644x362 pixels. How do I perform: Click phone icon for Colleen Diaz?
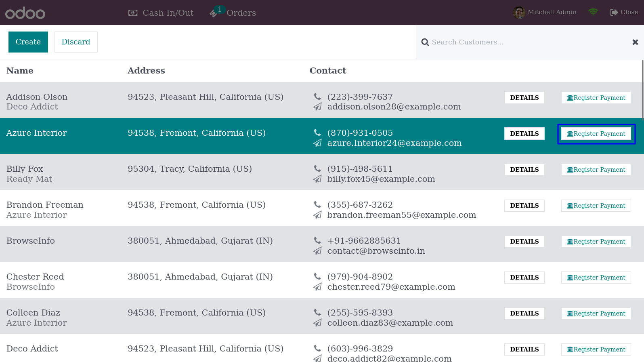click(x=317, y=313)
